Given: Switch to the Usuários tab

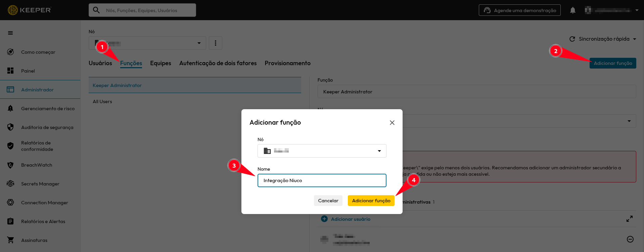Looking at the screenshot, I should [x=100, y=63].
